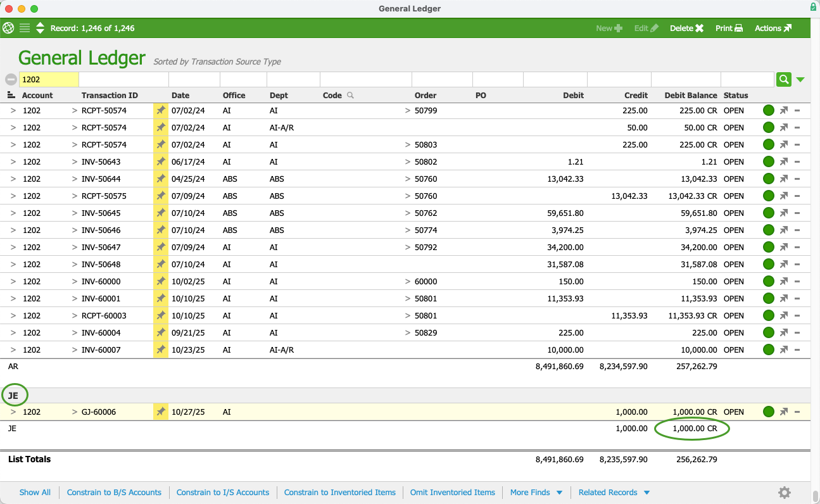The image size is (820, 504).
Task: Click Print in the top toolbar
Action: click(729, 28)
